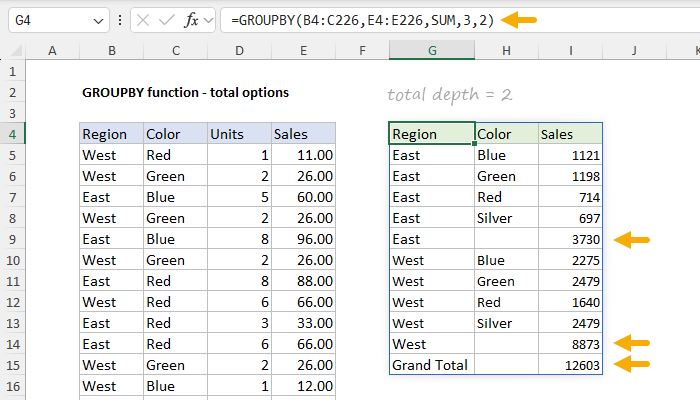The width and height of the screenshot is (700, 400).
Task: Select the Region header in cell G4
Action: click(x=431, y=134)
